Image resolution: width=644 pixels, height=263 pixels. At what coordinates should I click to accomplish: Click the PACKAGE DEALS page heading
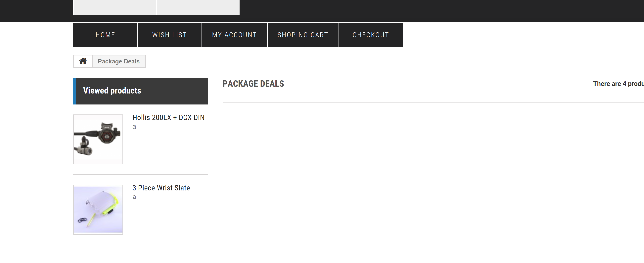tap(253, 84)
